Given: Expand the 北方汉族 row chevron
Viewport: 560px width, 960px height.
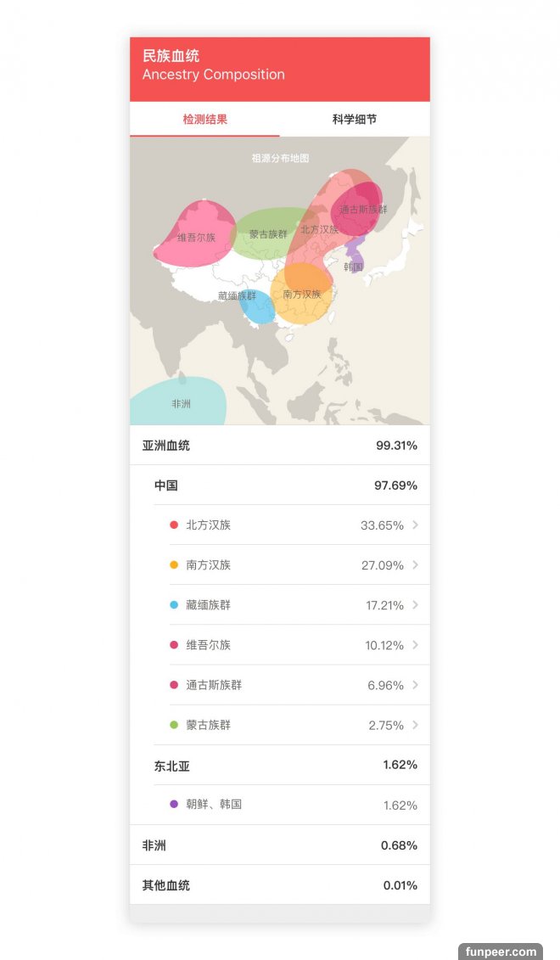Looking at the screenshot, I should [x=415, y=525].
